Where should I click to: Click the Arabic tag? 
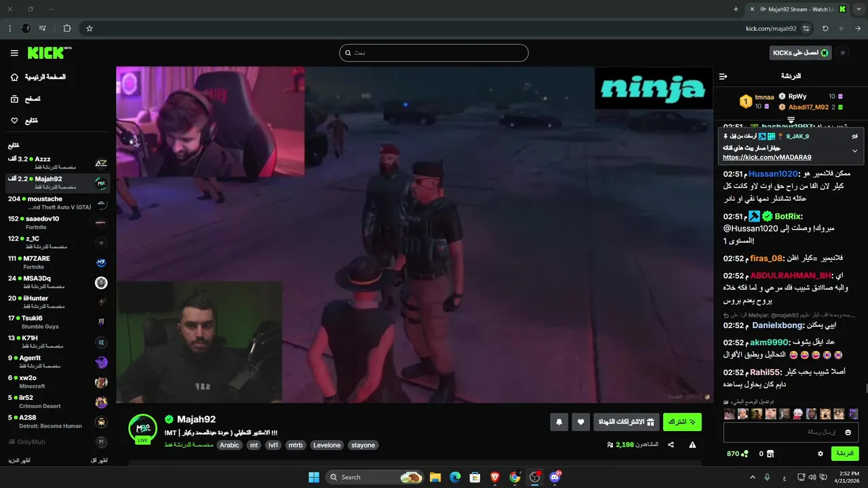point(229,445)
